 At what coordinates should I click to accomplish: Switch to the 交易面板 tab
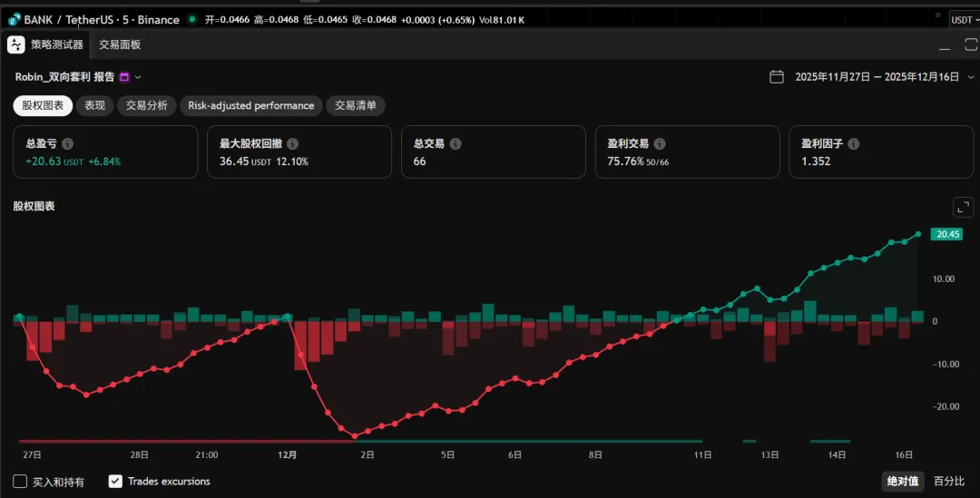coord(120,44)
